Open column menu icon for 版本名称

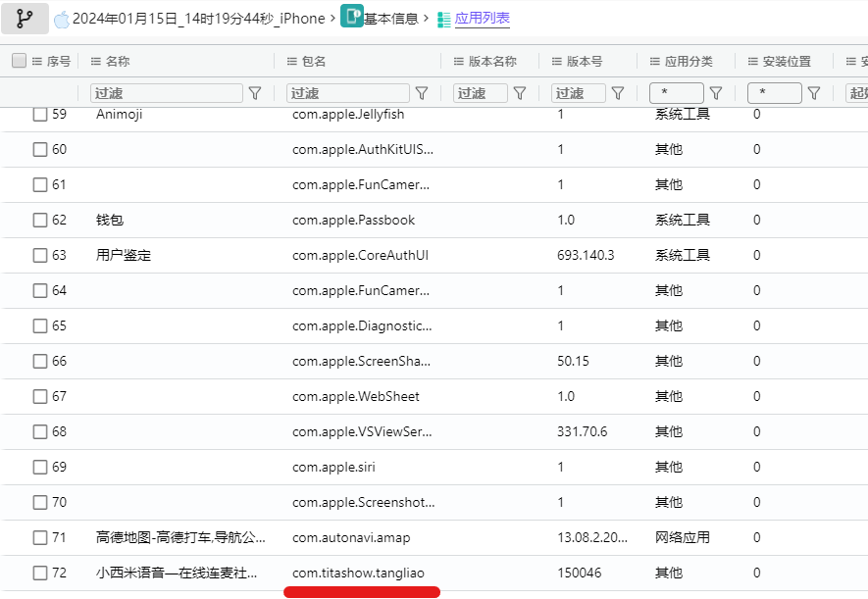point(459,62)
